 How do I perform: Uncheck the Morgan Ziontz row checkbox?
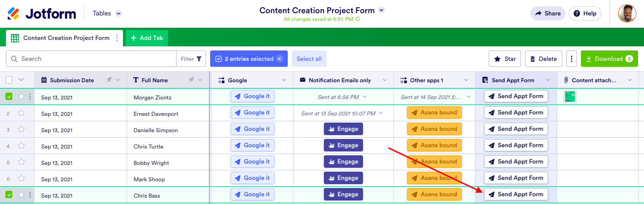tap(9, 97)
